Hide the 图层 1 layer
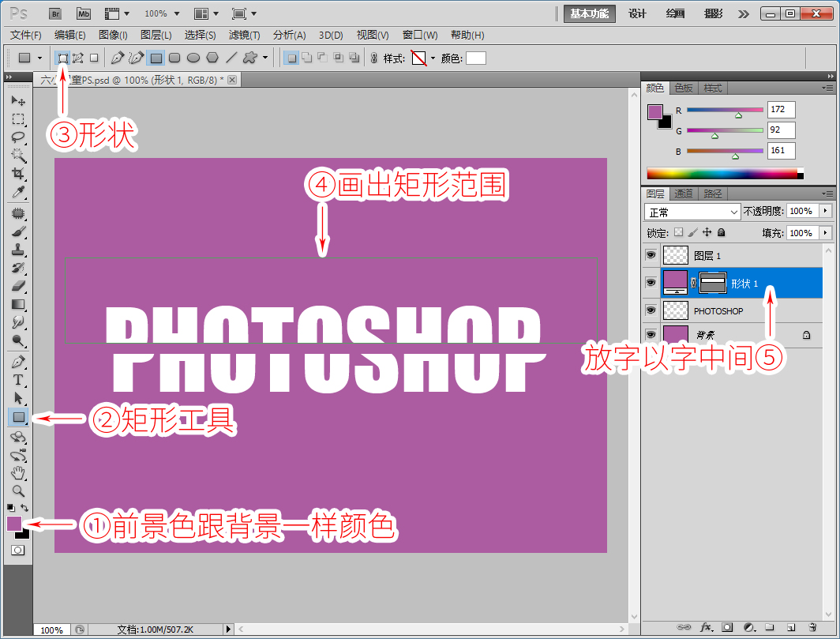Image resolution: width=840 pixels, height=639 pixels. tap(651, 255)
